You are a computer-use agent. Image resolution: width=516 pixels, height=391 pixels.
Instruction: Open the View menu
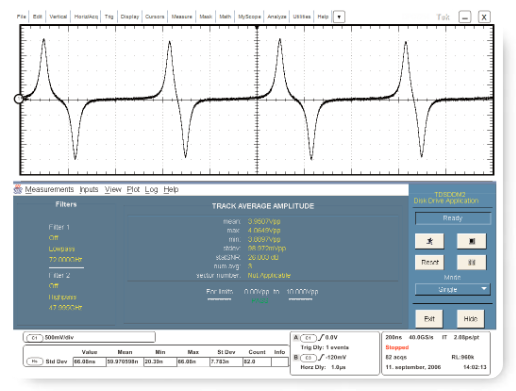pos(113,189)
